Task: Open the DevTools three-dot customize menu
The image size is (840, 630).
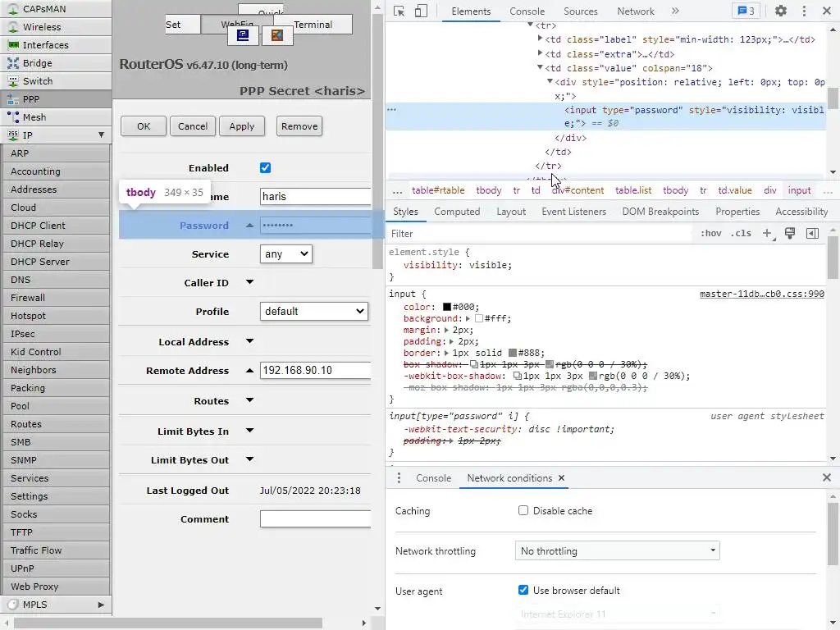Action: click(804, 11)
